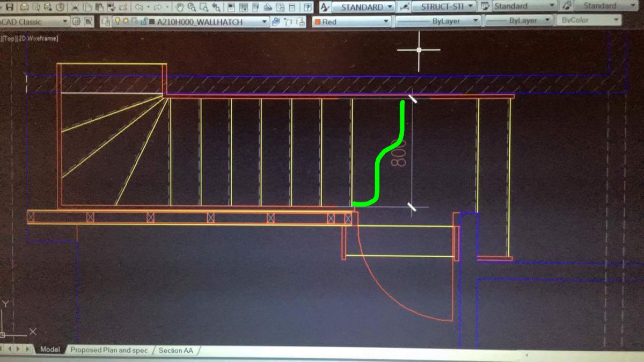Click the Plot printer icon
The height and width of the screenshot is (362, 644).
pos(24,8)
